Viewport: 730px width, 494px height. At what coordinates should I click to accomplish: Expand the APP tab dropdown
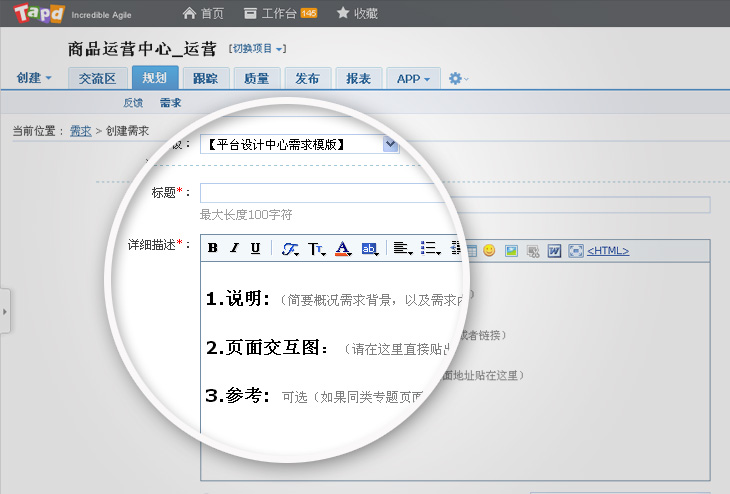(414, 79)
